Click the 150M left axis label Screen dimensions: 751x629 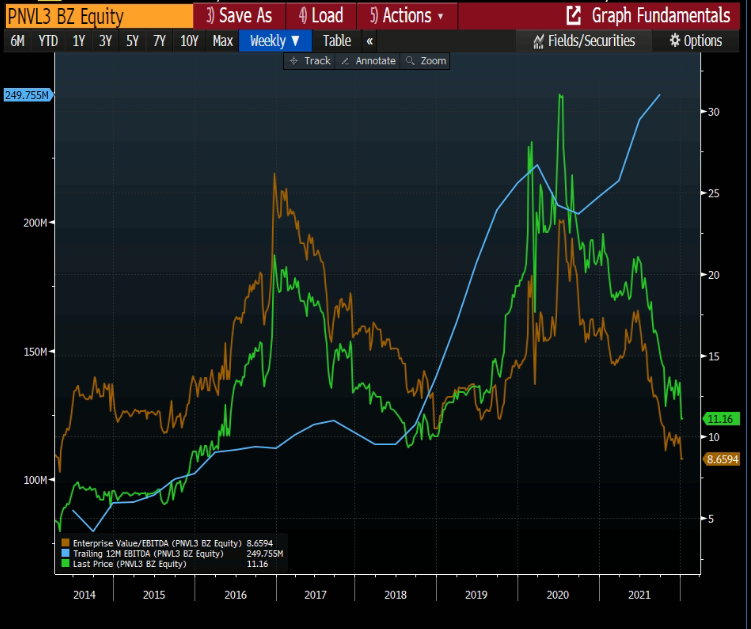click(x=35, y=352)
